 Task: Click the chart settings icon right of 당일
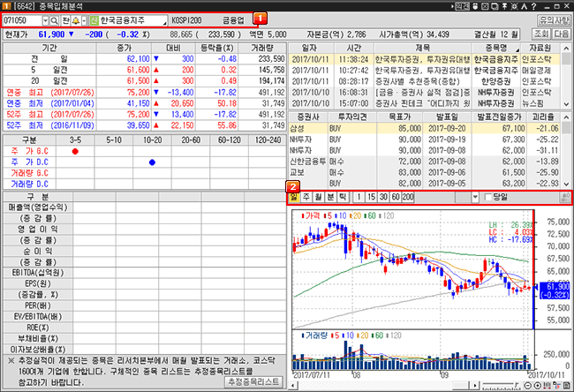563,195
